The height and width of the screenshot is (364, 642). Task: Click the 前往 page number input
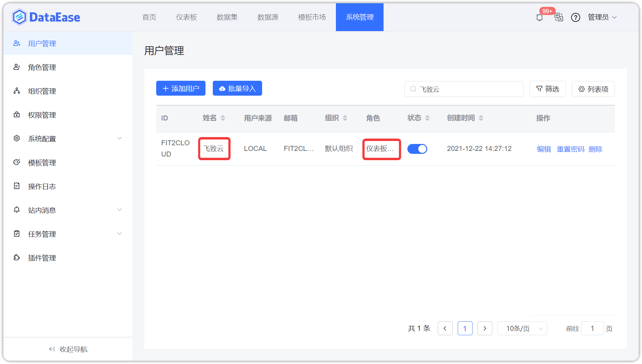point(592,329)
